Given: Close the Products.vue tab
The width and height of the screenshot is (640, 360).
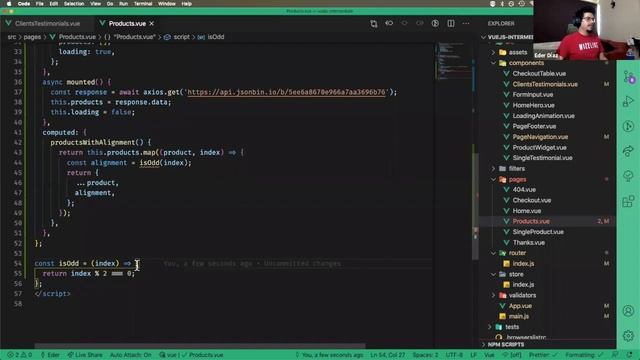Looking at the screenshot, I should point(151,24).
